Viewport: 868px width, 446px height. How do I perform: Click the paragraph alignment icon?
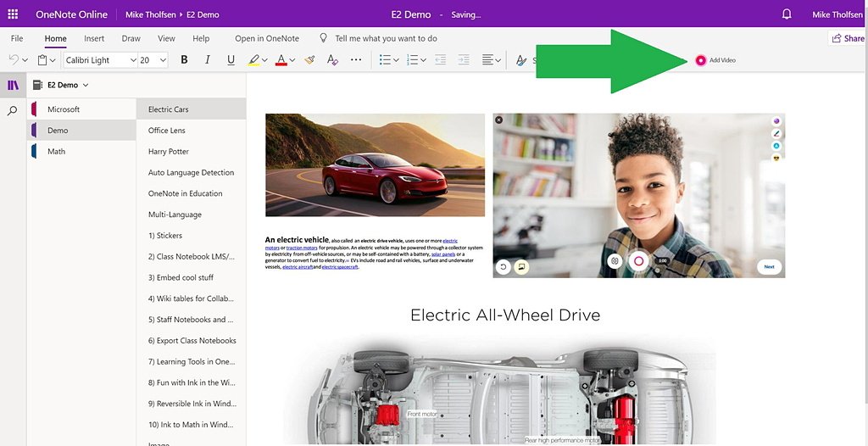(487, 60)
